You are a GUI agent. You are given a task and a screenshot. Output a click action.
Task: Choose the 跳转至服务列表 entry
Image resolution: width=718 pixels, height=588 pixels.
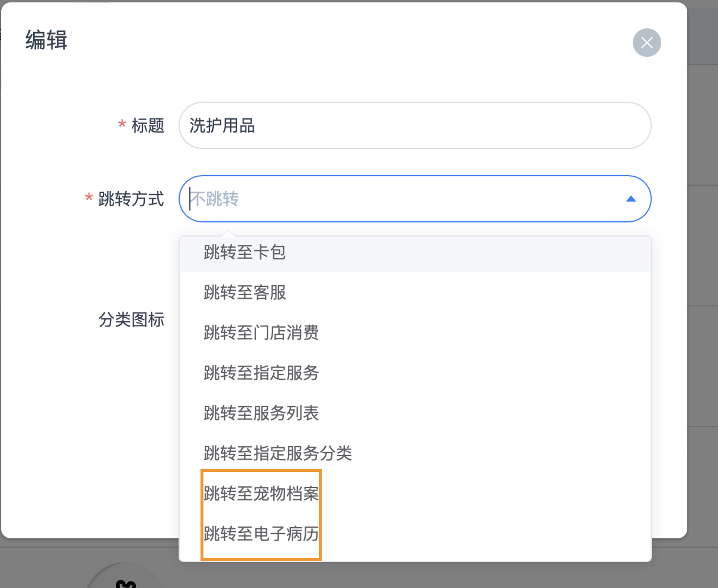pos(261,413)
